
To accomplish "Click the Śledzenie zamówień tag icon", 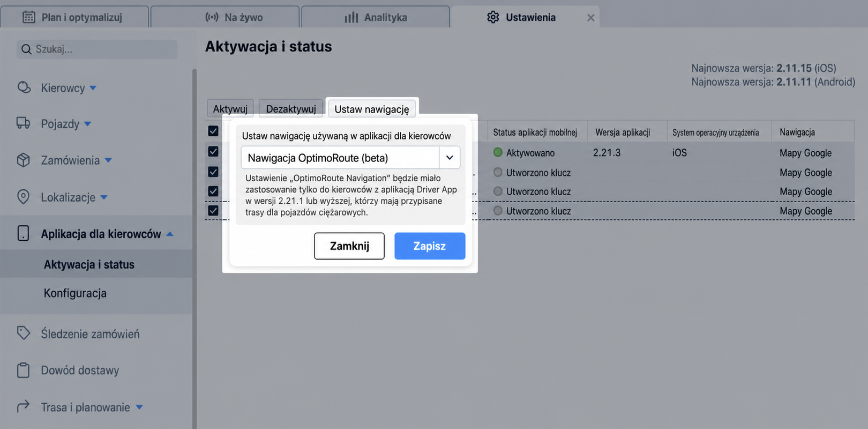I will coord(24,333).
